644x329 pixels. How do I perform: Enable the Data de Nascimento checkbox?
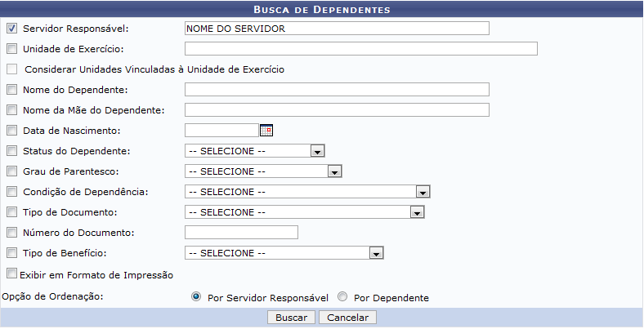click(x=11, y=131)
